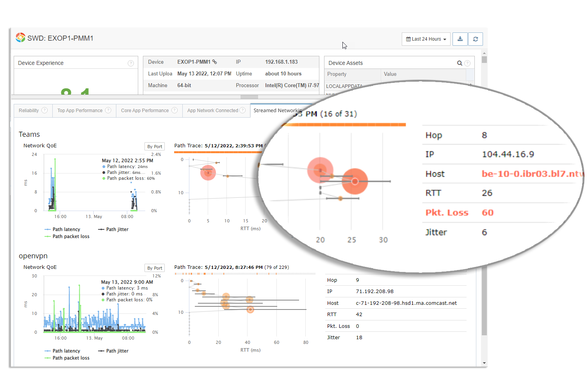Click the SWD application logo icon
Image resolution: width=588 pixels, height=390 pixels.
tap(20, 38)
